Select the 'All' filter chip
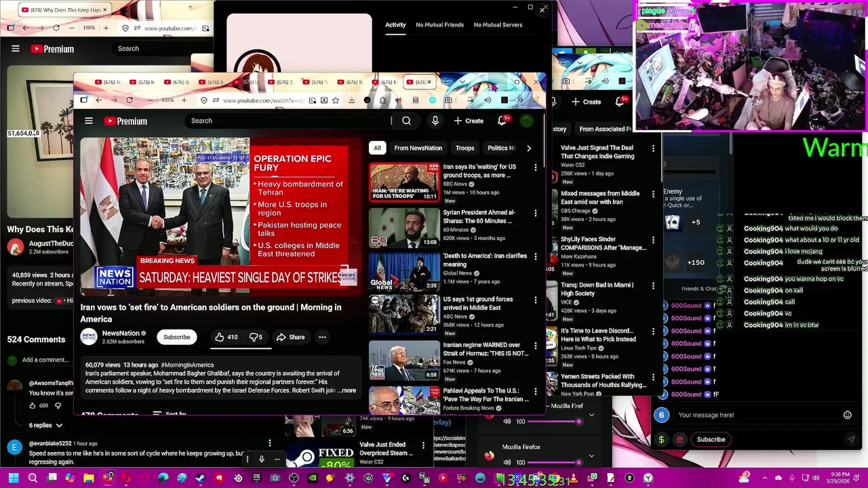The image size is (868, 488). (x=377, y=148)
